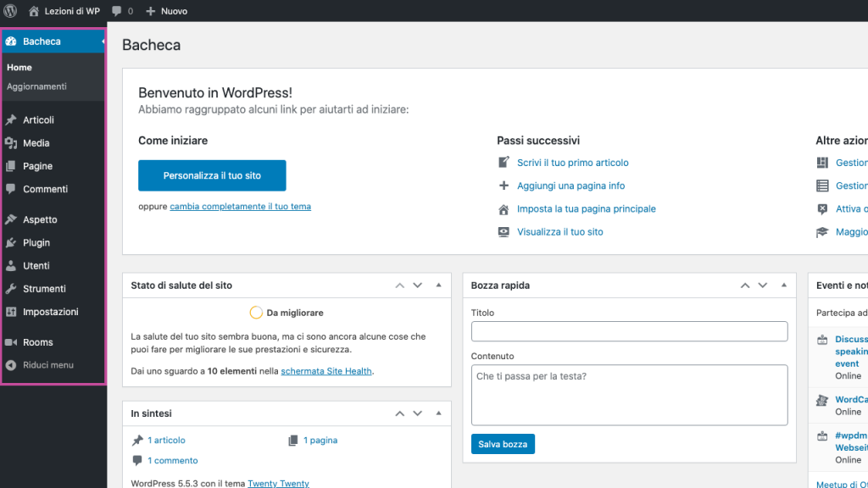Click the Plugin plug icon

tap(11, 242)
